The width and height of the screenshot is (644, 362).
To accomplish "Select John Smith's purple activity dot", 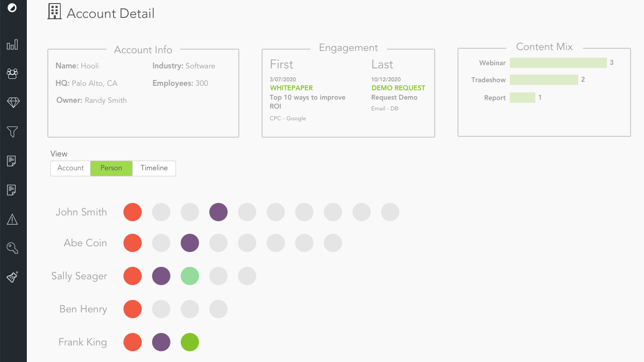I will point(218,212).
